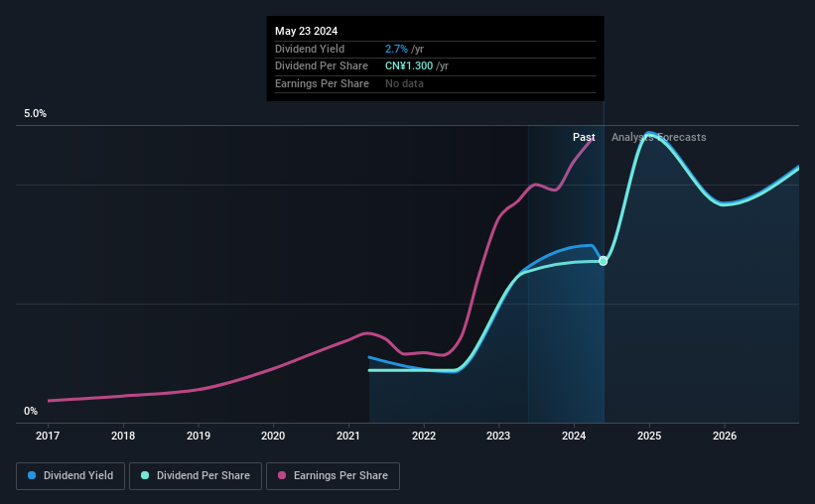Click the 2021 x-axis label

(x=348, y=436)
